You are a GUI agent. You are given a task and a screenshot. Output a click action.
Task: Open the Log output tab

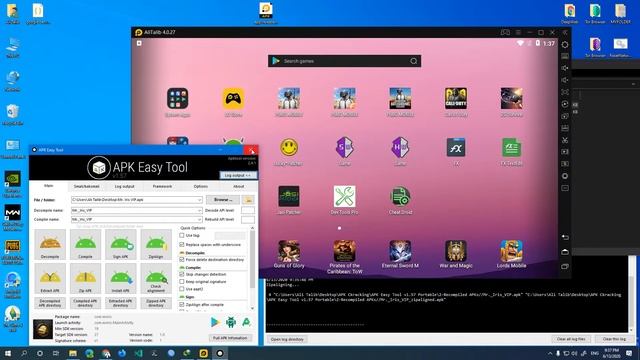click(x=124, y=186)
